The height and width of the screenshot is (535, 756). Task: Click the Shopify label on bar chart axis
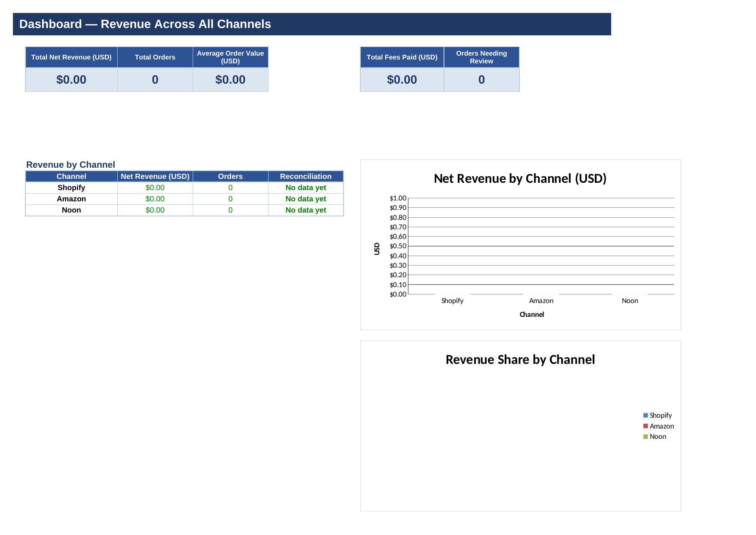(x=452, y=301)
